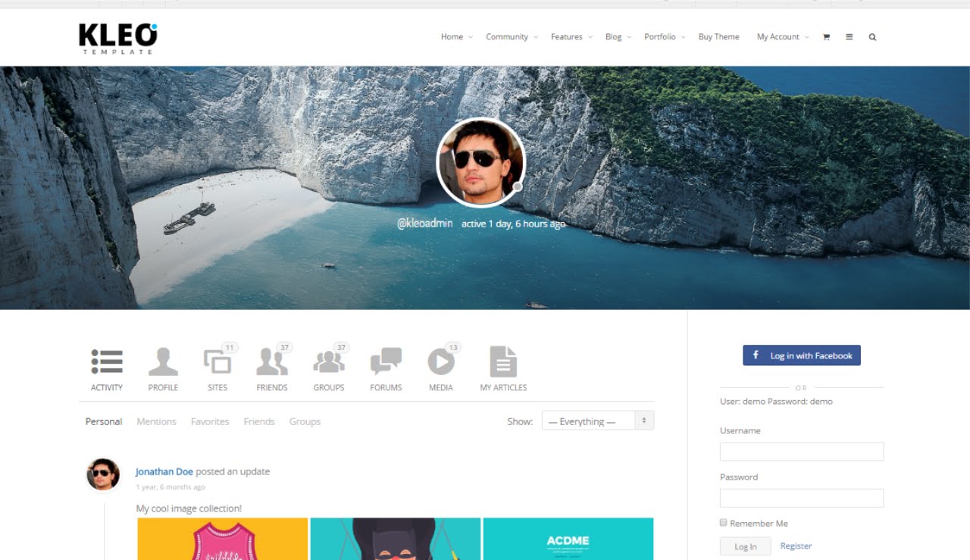Open the Register link
This screenshot has width=970, height=560.
click(x=796, y=546)
